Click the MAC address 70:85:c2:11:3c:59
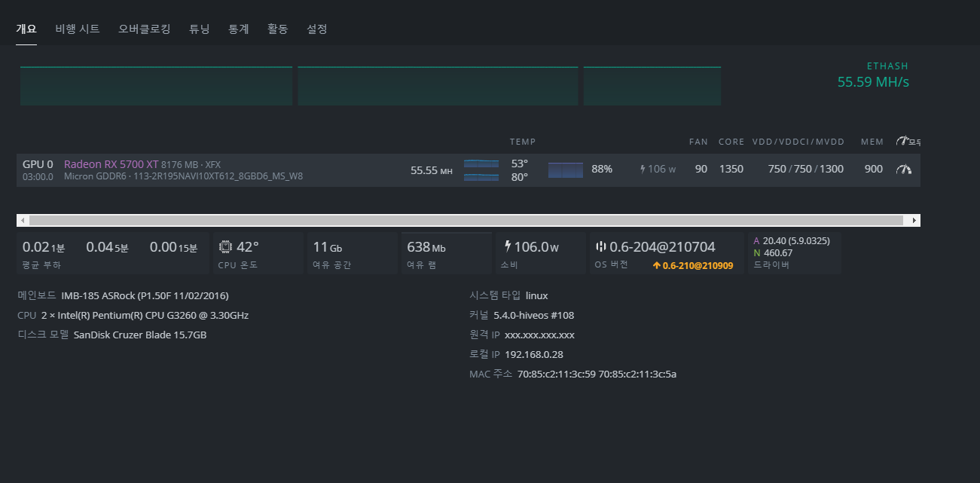Screen dimensions: 980x483 [557, 374]
